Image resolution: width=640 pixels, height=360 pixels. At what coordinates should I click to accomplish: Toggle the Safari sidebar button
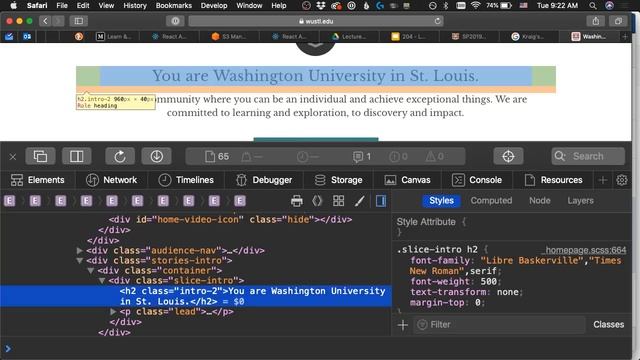[x=79, y=21]
